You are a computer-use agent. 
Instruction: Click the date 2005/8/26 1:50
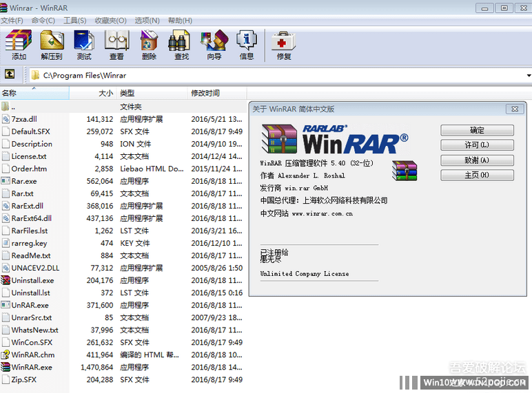point(217,268)
